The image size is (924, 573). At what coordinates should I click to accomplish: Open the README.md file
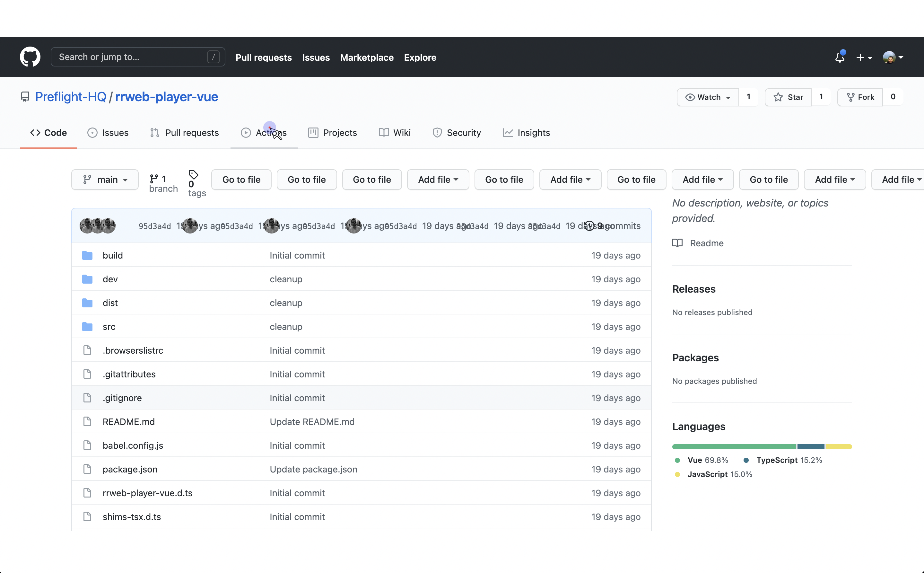tap(128, 421)
